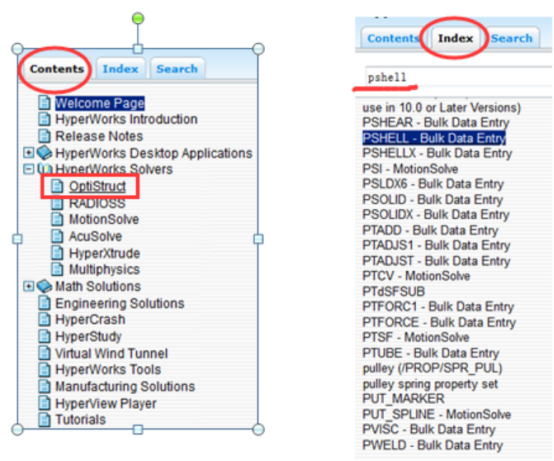Viewport: 554px width, 461px height.
Task: Select the 'PTdSFSUB' index entry
Action: [393, 291]
